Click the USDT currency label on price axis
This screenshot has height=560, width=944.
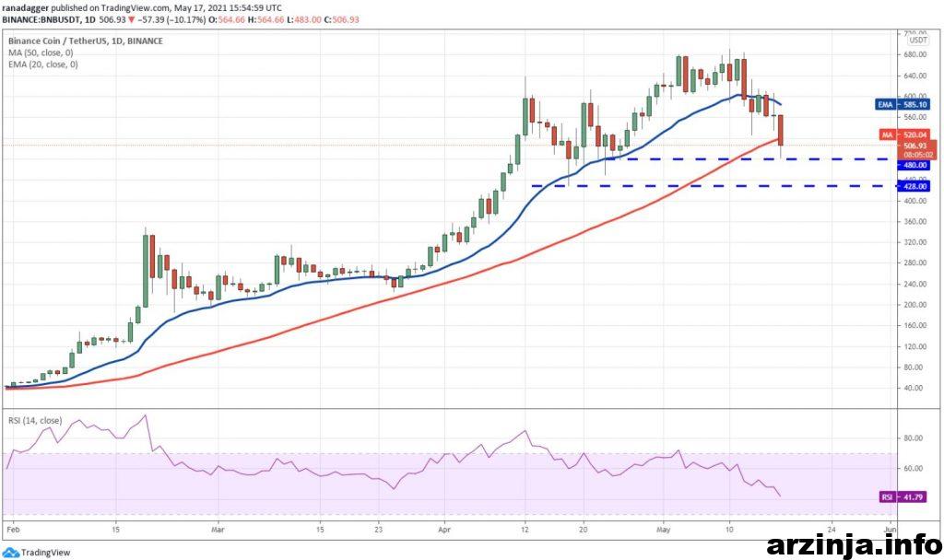coord(918,41)
